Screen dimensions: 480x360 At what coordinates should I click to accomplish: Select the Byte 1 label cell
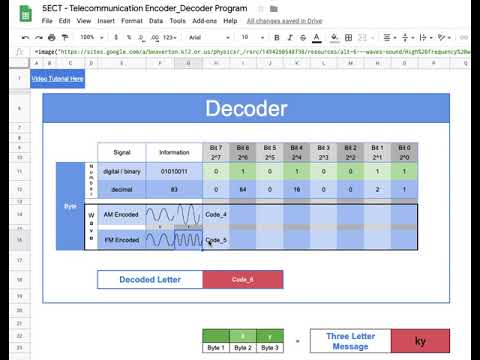click(x=216, y=348)
